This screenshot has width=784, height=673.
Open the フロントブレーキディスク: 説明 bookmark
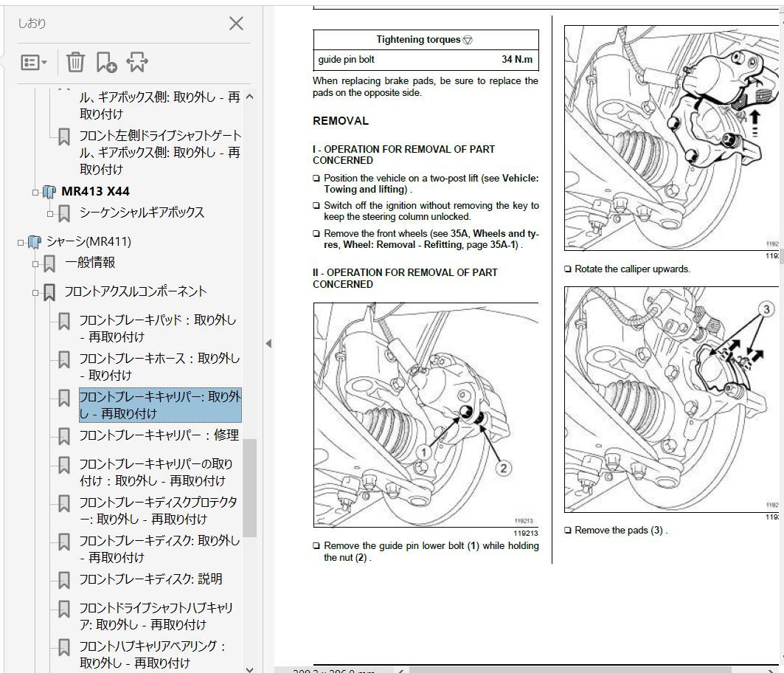pyautogui.click(x=150, y=579)
